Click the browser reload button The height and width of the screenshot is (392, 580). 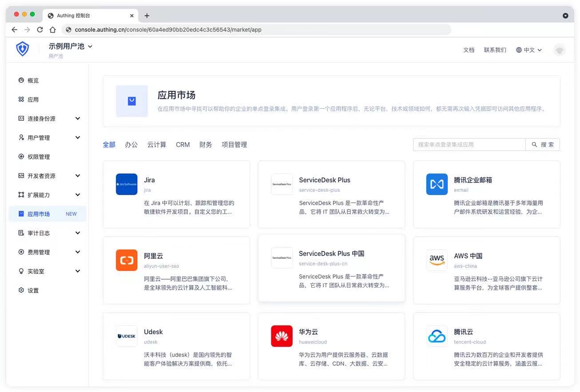pyautogui.click(x=40, y=30)
